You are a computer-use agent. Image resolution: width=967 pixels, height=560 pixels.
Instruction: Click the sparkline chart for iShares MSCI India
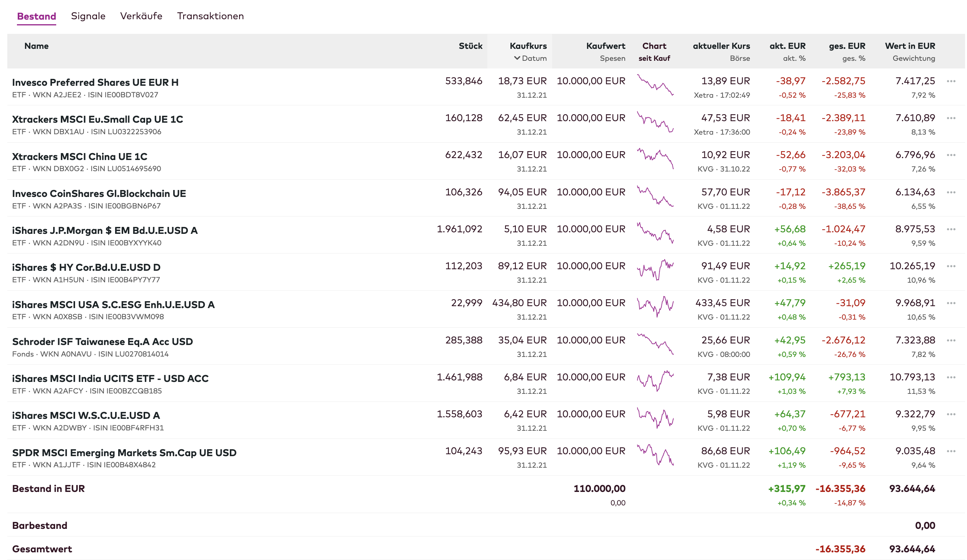[655, 381]
